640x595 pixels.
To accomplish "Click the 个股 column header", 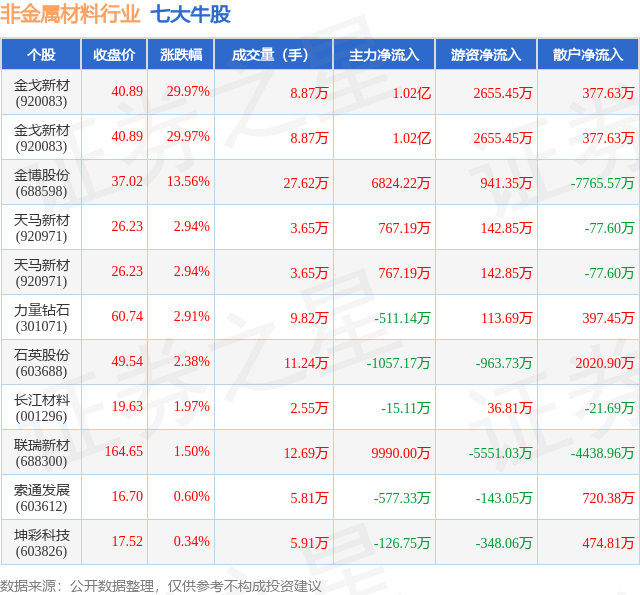I will click(x=41, y=54).
